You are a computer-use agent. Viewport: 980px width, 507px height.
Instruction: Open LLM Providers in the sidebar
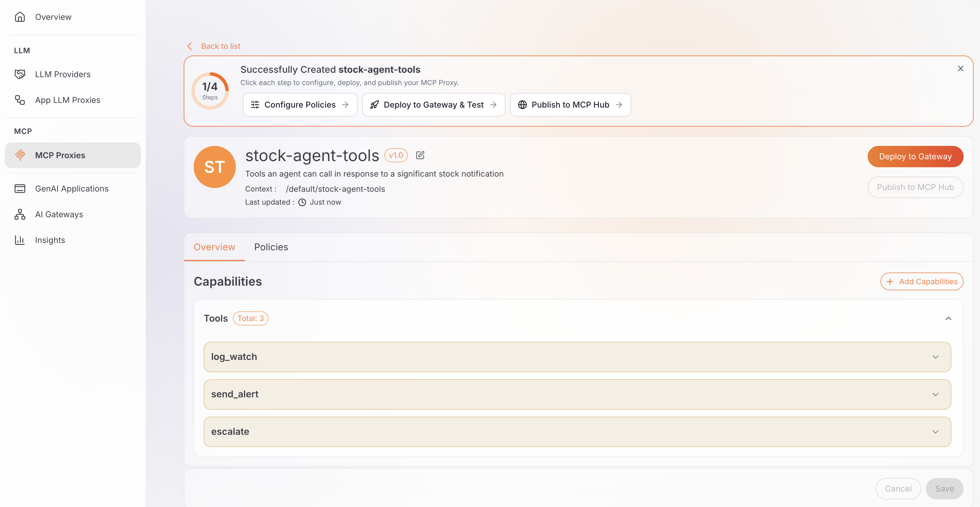click(73, 74)
